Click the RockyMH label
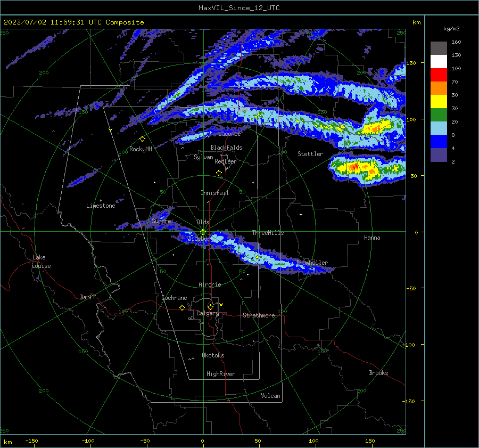 coord(141,149)
